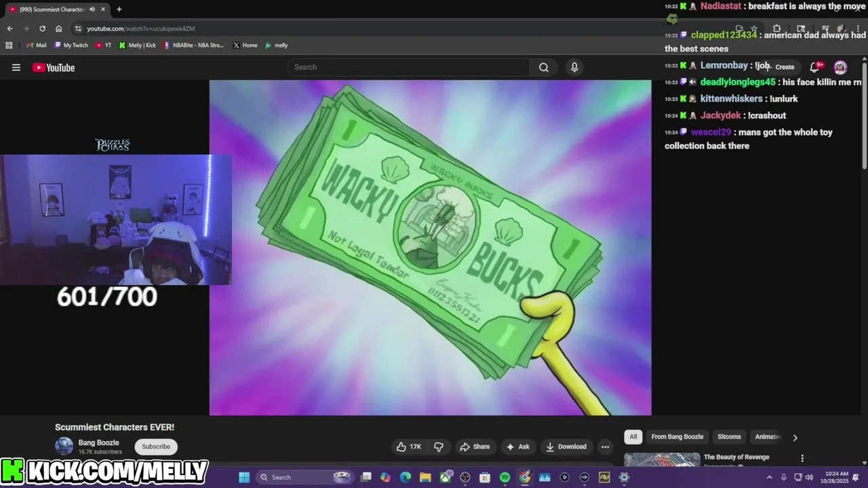Viewport: 868px width, 488px height.
Task: Open Windows Start menu
Action: click(244, 477)
